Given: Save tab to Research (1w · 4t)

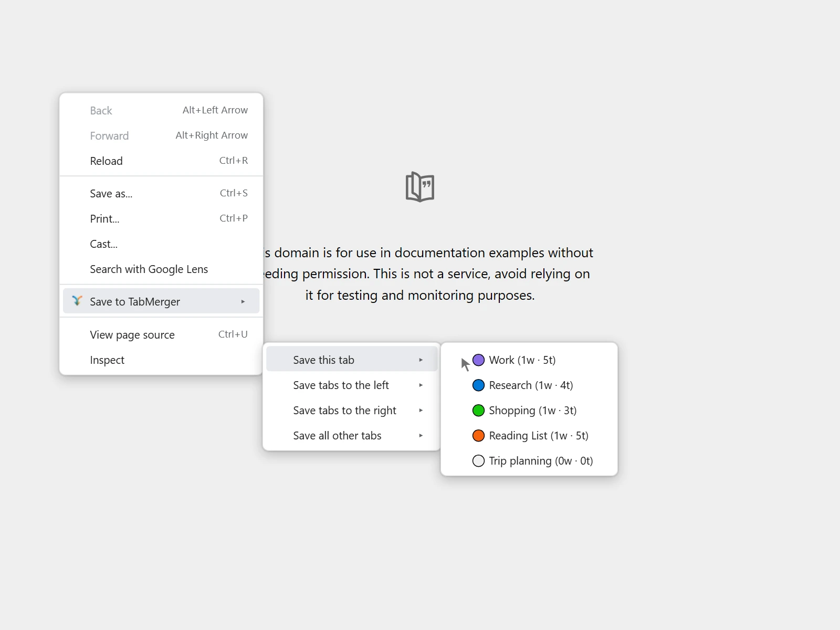Looking at the screenshot, I should tap(529, 385).
